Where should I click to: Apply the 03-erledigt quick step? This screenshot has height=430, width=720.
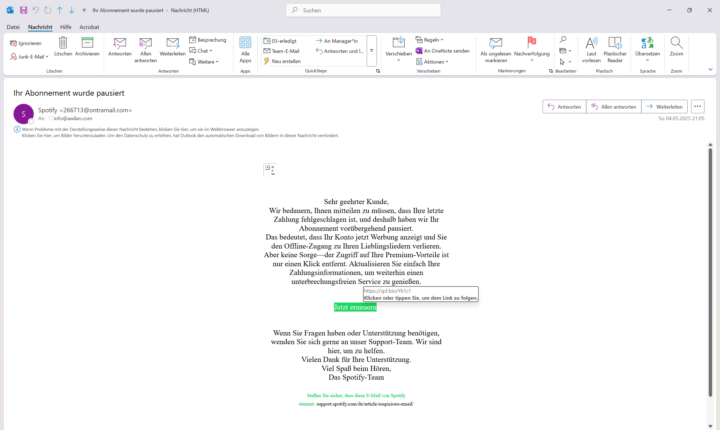pyautogui.click(x=280, y=41)
